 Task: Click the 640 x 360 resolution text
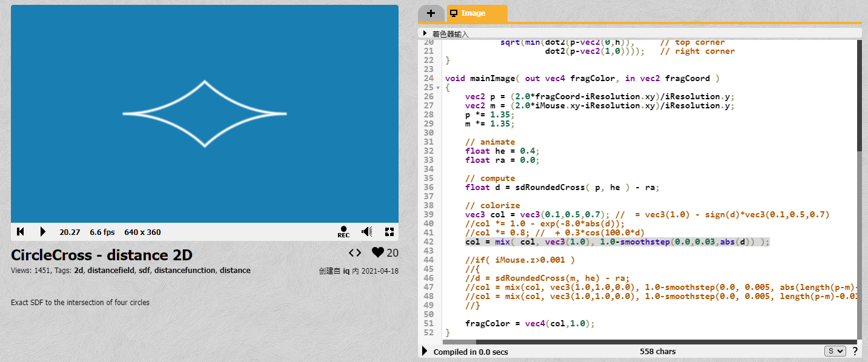coord(142,232)
